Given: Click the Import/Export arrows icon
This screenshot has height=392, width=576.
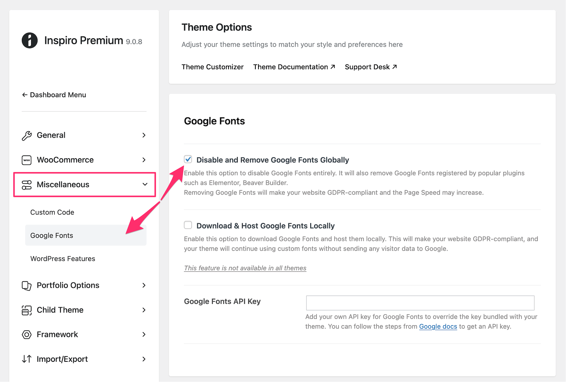Looking at the screenshot, I should pos(27,359).
